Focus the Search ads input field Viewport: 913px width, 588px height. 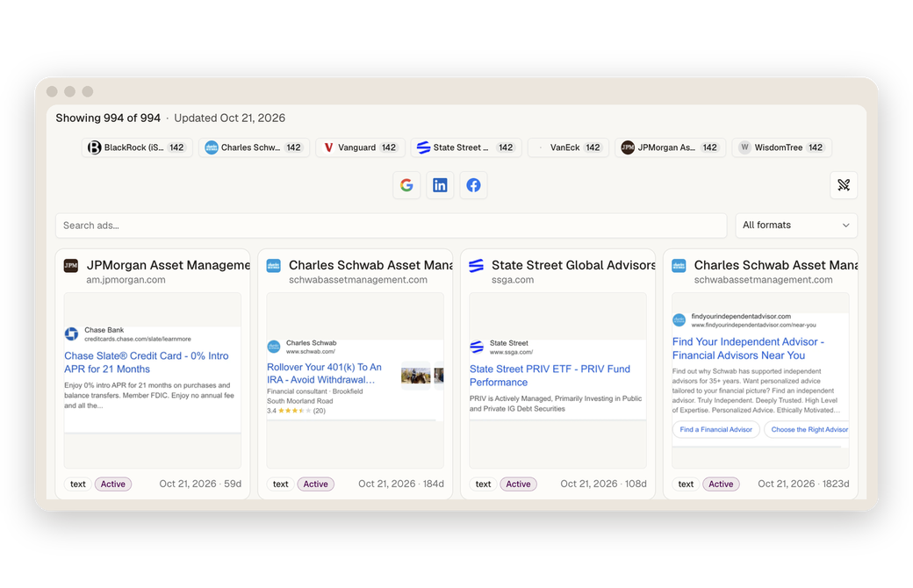point(392,226)
